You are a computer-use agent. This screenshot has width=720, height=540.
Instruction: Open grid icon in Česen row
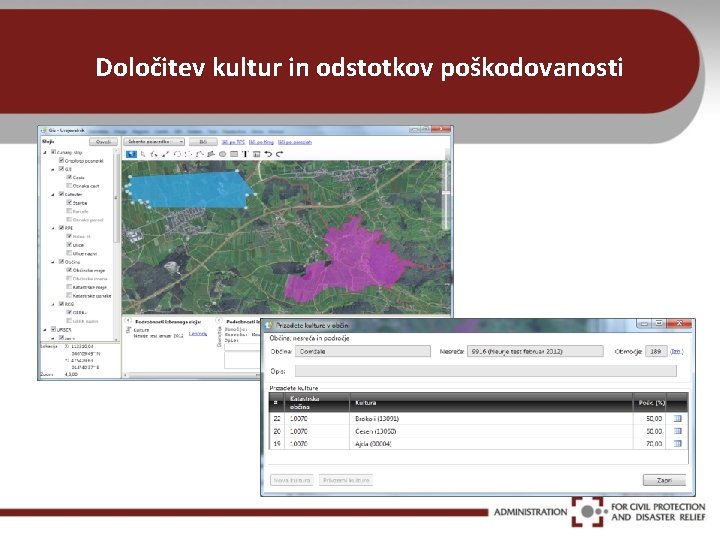pyautogui.click(x=677, y=431)
